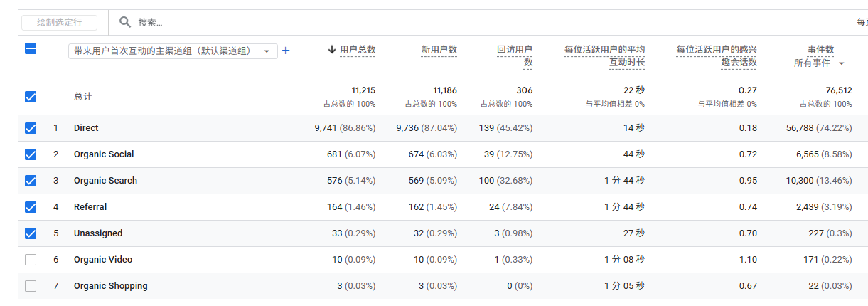
Task: Uncheck the Referral row checkbox
Action: 31,207
